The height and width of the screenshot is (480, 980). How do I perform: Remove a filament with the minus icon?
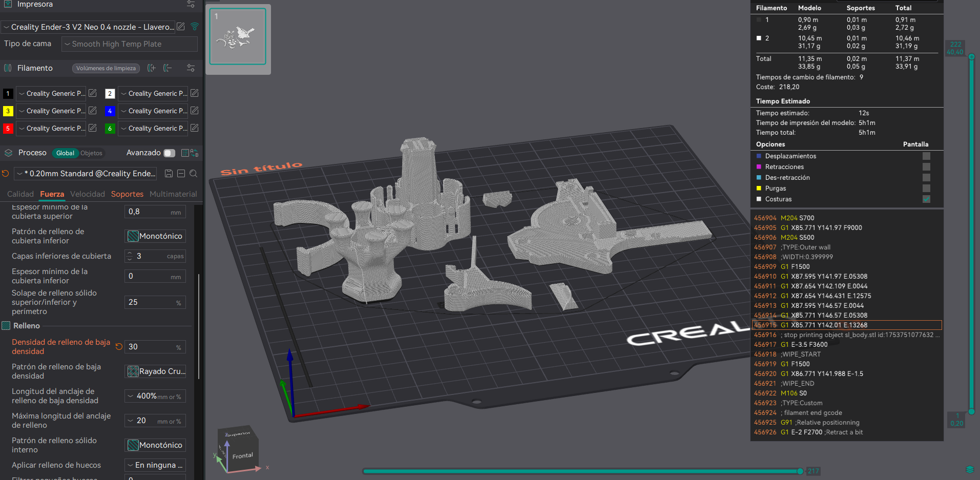click(x=167, y=68)
